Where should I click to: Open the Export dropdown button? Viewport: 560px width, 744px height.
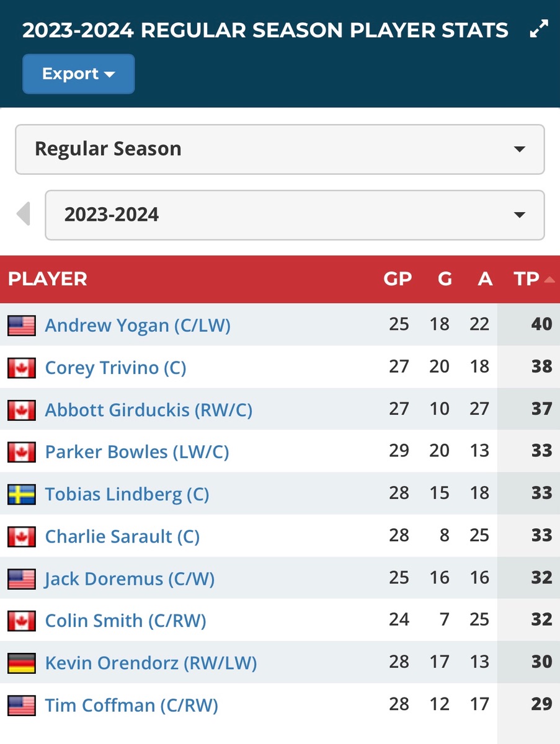point(79,74)
